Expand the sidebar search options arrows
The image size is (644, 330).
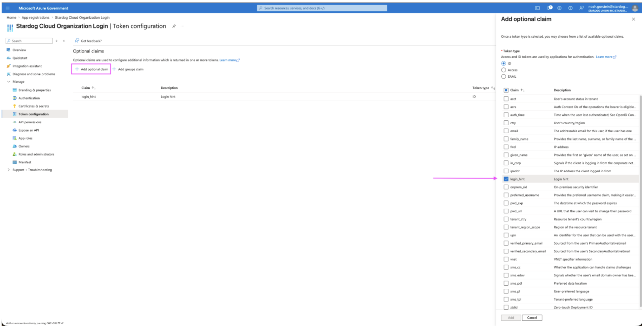tap(57, 41)
